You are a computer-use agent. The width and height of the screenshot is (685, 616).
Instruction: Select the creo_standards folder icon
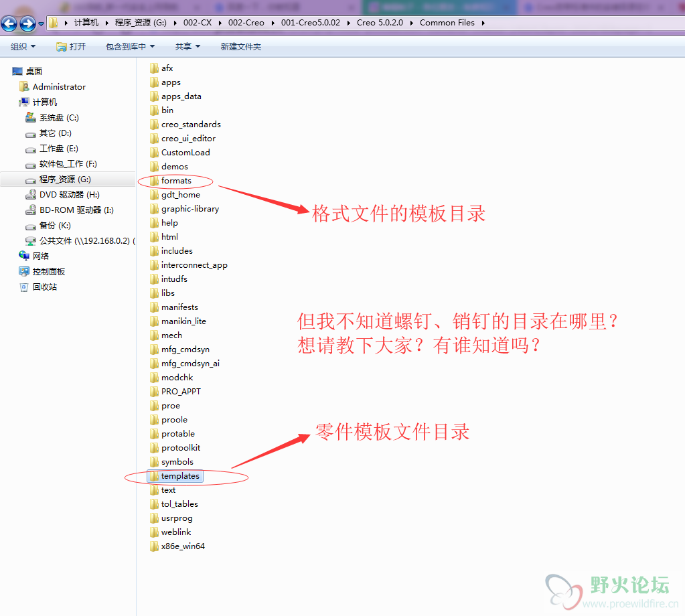pyautogui.click(x=154, y=125)
